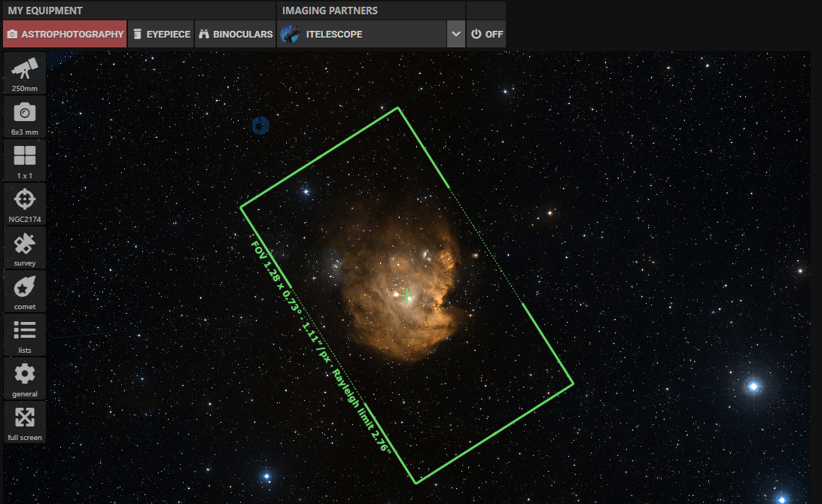Open the 250mm telescope settings

pos(25,74)
